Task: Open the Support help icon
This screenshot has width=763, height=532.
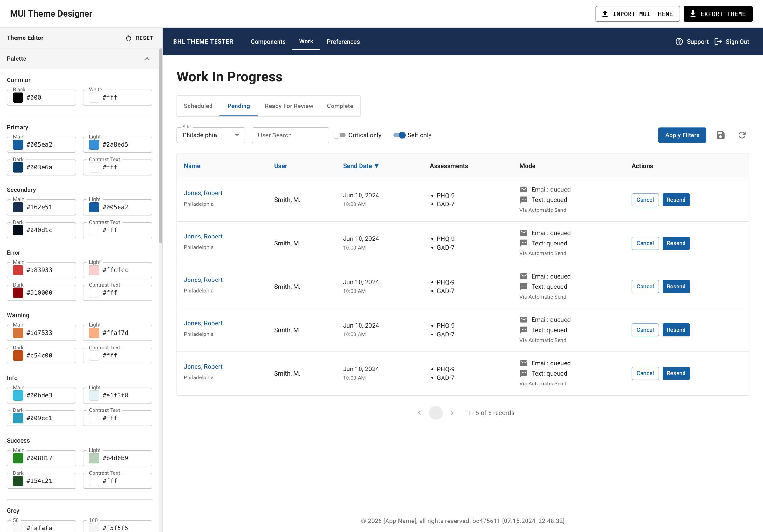Action: (679, 42)
